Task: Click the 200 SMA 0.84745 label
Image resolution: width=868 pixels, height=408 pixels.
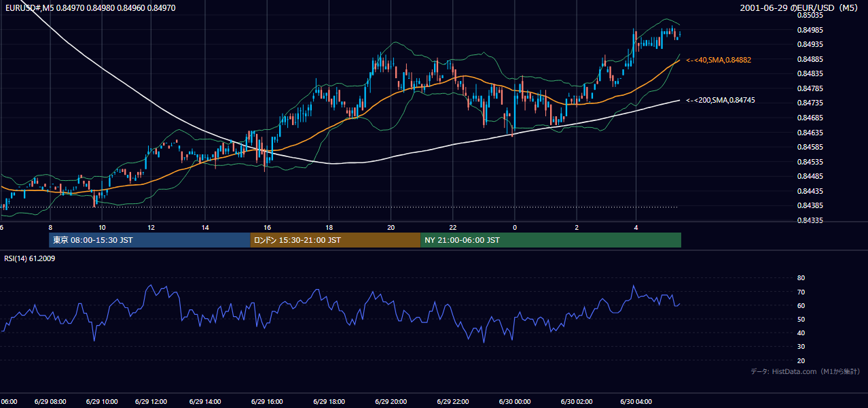Action: tap(721, 100)
